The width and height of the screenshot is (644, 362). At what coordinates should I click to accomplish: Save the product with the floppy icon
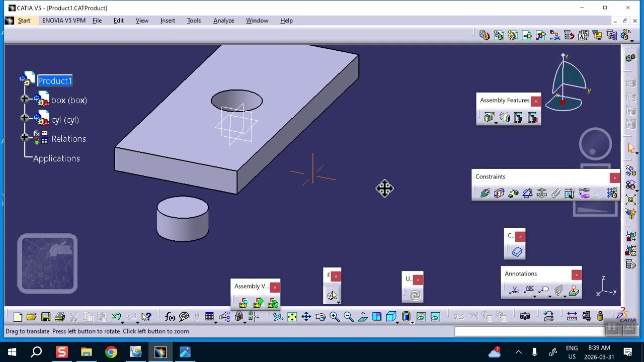(46, 317)
